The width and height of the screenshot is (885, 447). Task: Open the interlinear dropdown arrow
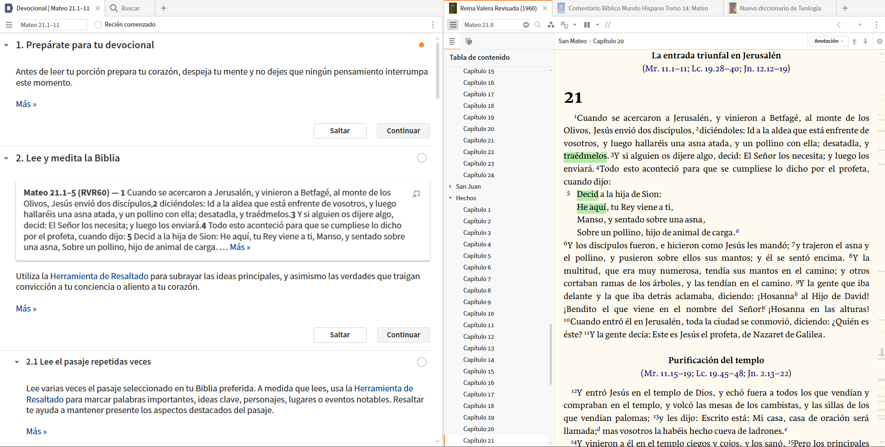pos(575,25)
